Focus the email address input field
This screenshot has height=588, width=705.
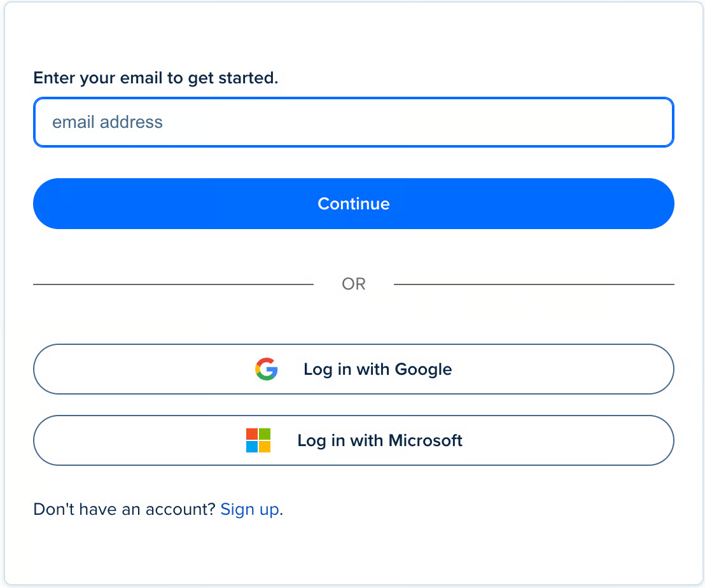click(x=353, y=122)
